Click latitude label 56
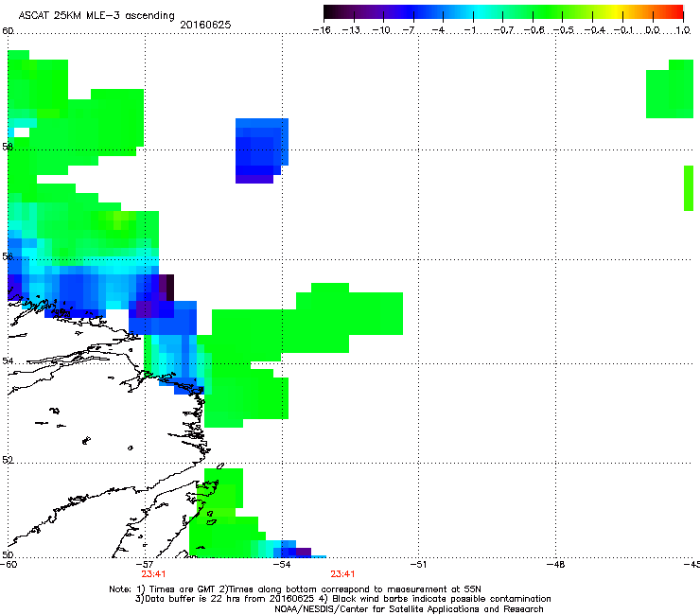 pos(8,256)
